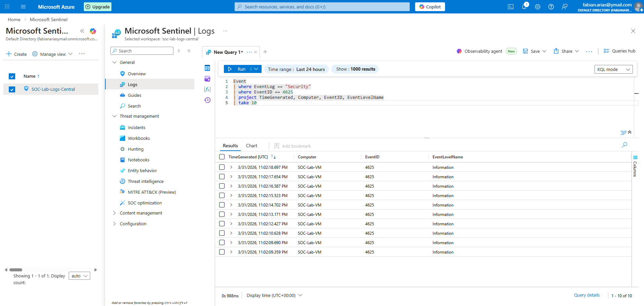Collapse the query editor with double chevron
The width and height of the screenshot is (644, 306).
[630, 132]
